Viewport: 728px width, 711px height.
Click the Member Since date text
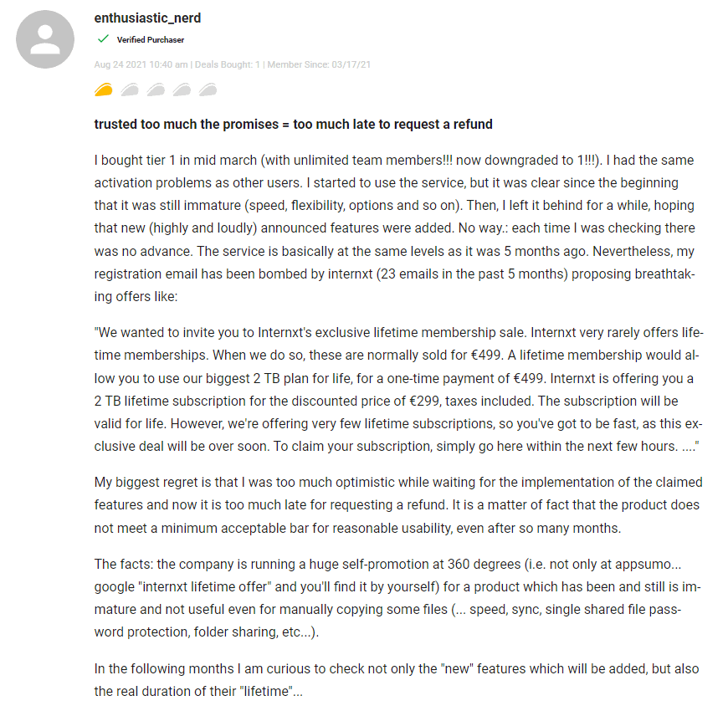click(318, 64)
